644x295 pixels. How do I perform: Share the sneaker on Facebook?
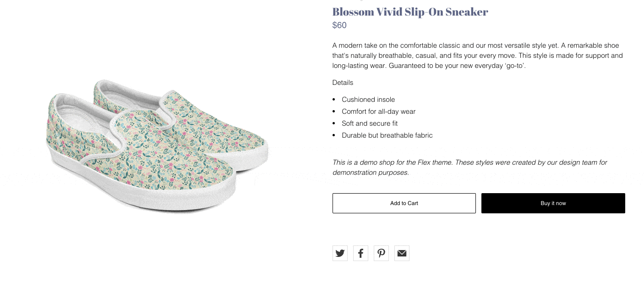pyautogui.click(x=360, y=253)
